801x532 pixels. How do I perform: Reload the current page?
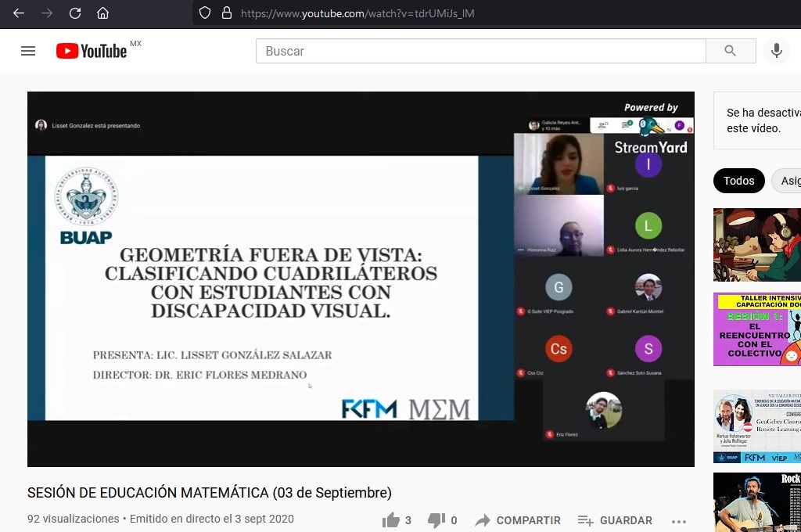point(75,13)
